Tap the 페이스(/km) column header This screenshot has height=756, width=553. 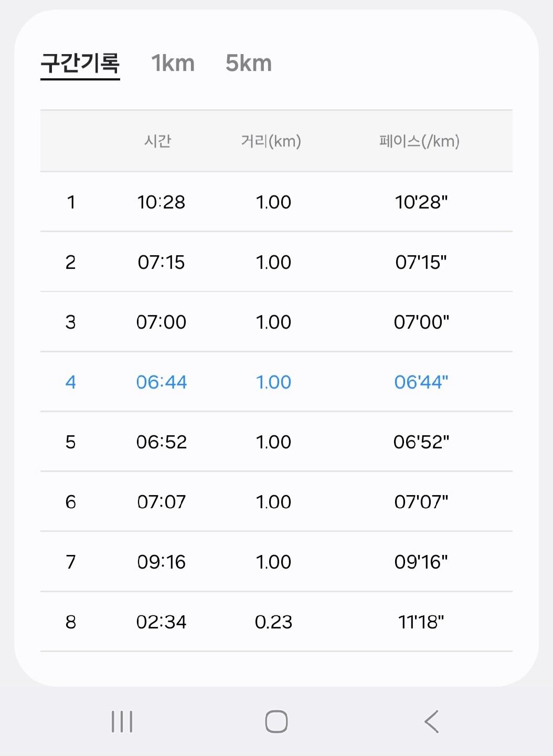point(419,141)
